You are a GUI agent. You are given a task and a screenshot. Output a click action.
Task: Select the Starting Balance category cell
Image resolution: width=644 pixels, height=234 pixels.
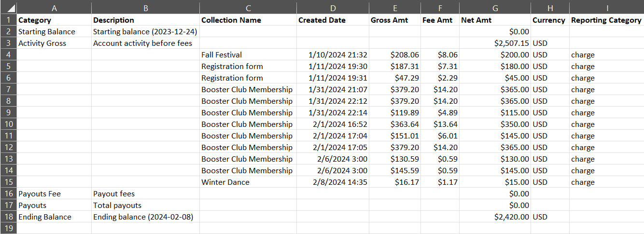click(x=54, y=32)
